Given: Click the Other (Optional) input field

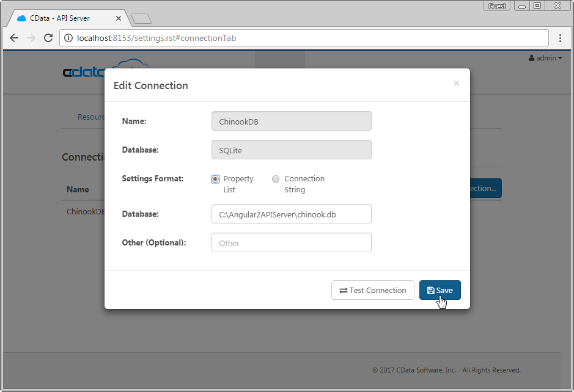Looking at the screenshot, I should [x=291, y=242].
